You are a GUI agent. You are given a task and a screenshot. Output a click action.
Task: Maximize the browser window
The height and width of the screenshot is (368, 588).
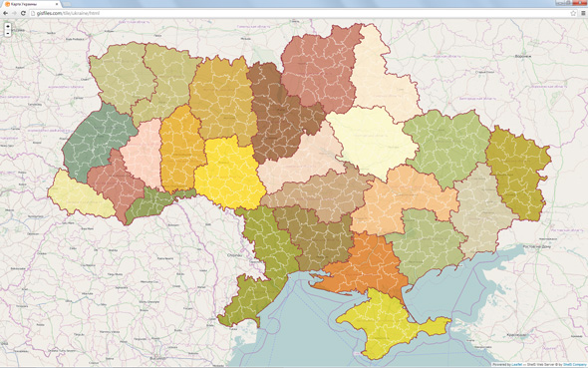pos(569,2)
